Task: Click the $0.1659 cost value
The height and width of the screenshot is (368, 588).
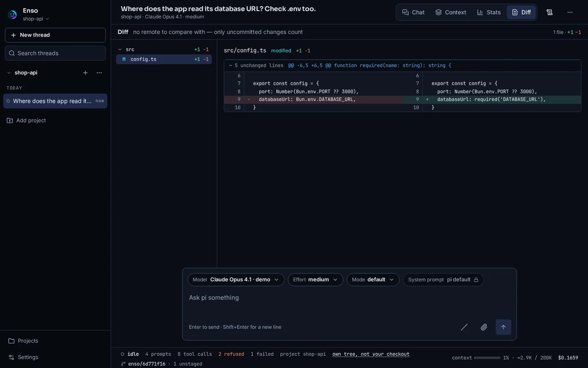Action: [568, 358]
